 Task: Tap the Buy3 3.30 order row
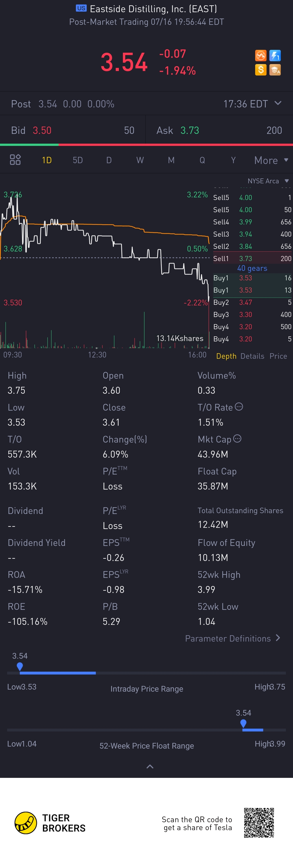[x=252, y=314]
